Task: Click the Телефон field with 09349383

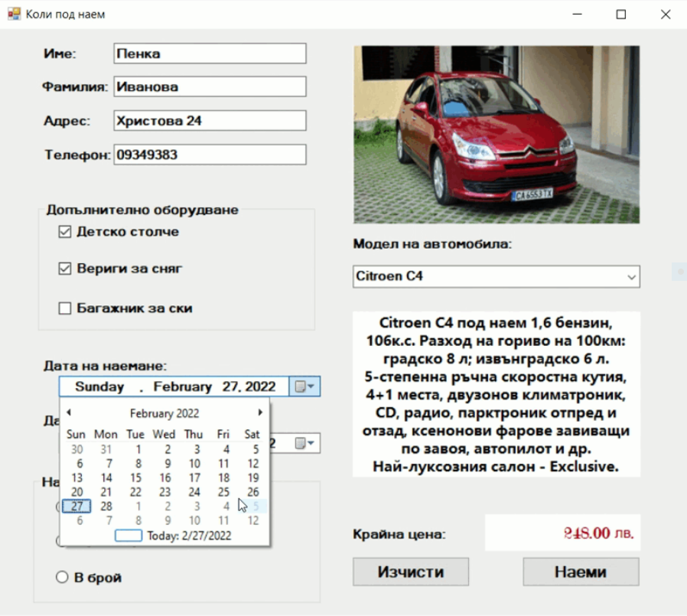Action: tap(210, 155)
